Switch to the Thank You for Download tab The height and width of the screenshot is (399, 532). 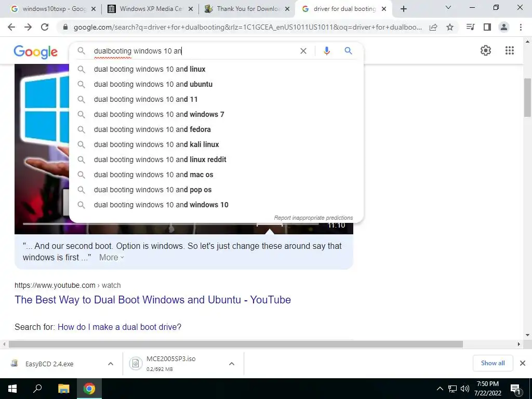click(x=248, y=9)
